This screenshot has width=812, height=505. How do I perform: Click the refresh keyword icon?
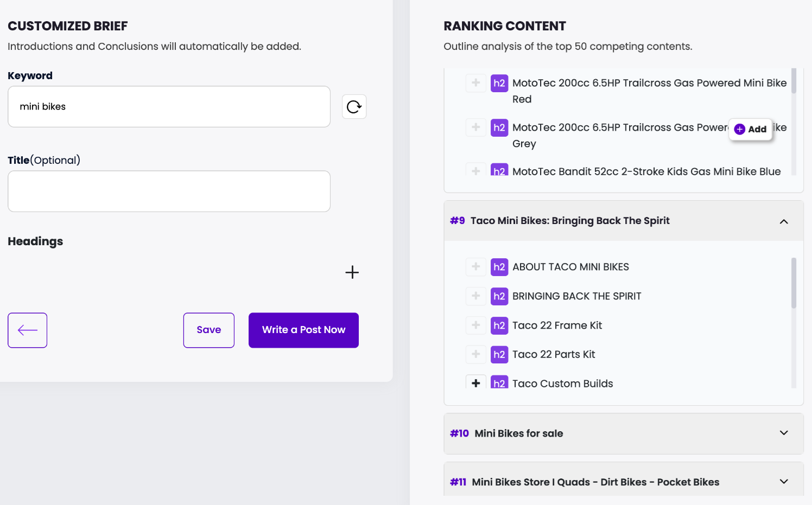point(354,107)
